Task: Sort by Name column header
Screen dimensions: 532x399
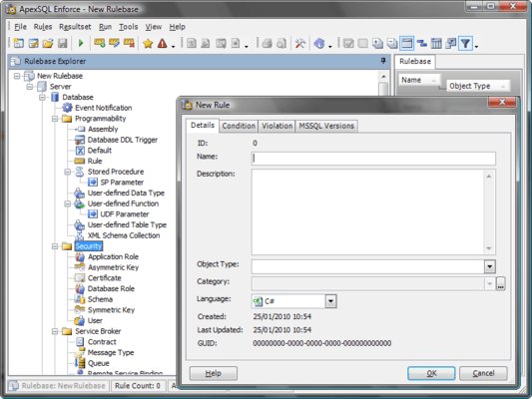Action: tap(418, 80)
